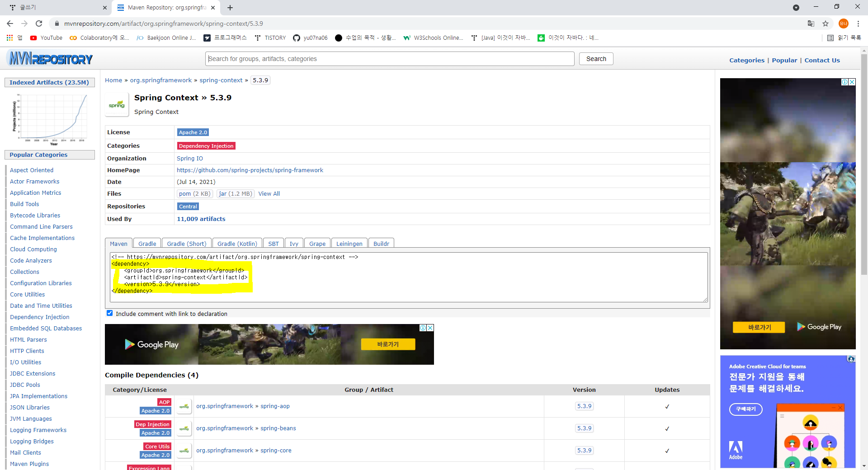Click View All files link
Screen dimensions: 868x470
(x=269, y=193)
